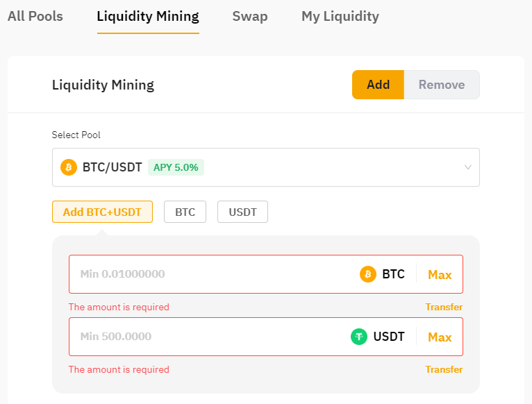This screenshot has width=532, height=404.
Task: Choose the USDT only option
Action: [242, 212]
